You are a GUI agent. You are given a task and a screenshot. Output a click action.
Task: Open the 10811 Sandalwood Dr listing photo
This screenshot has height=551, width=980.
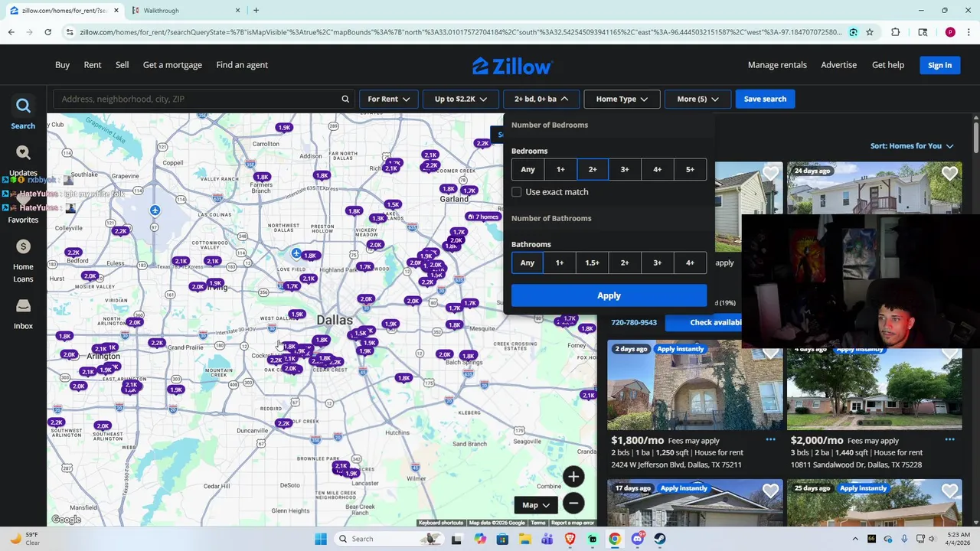(x=874, y=386)
